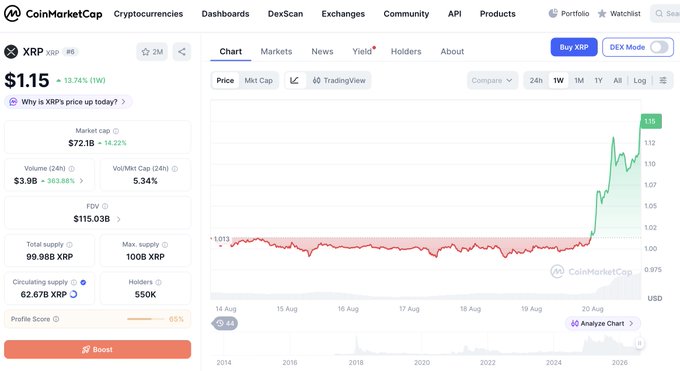This screenshot has height=371, width=680.
Task: Switch to the Holders tab
Action: point(406,51)
